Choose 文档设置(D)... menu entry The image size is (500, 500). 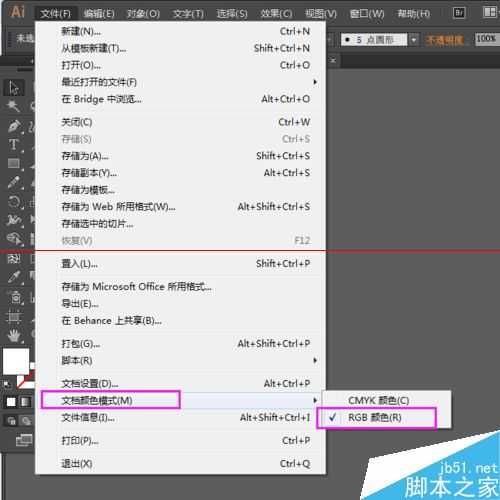(x=180, y=383)
